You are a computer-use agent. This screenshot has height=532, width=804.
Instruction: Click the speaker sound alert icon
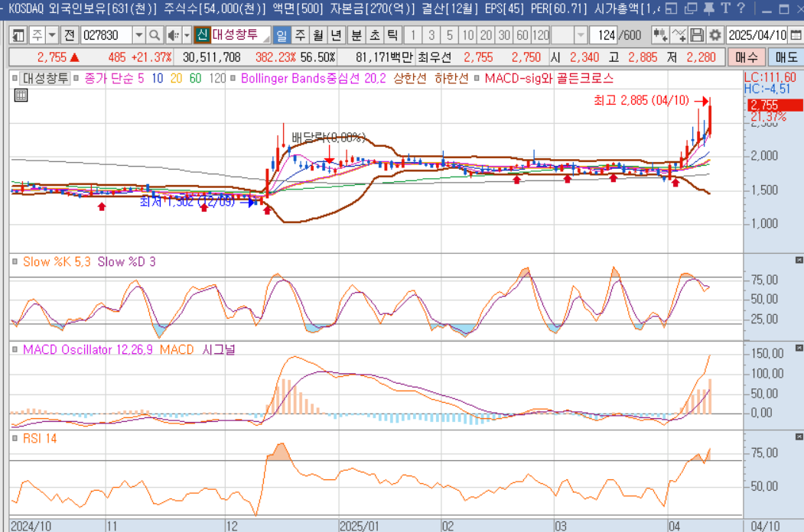[x=174, y=35]
